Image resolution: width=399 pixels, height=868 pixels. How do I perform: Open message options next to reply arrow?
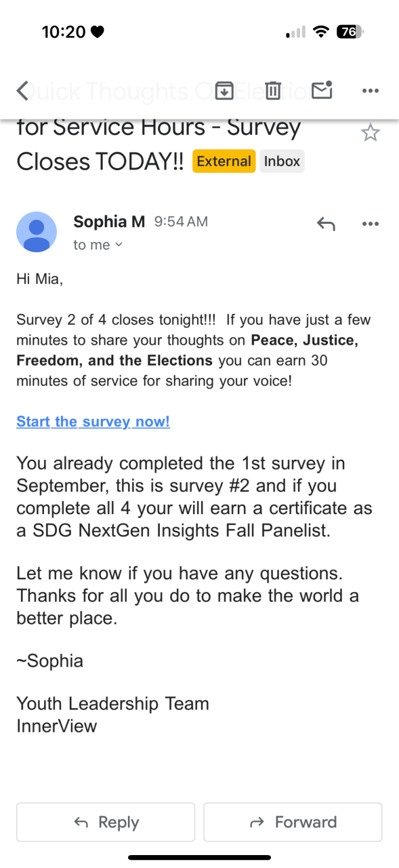[371, 224]
